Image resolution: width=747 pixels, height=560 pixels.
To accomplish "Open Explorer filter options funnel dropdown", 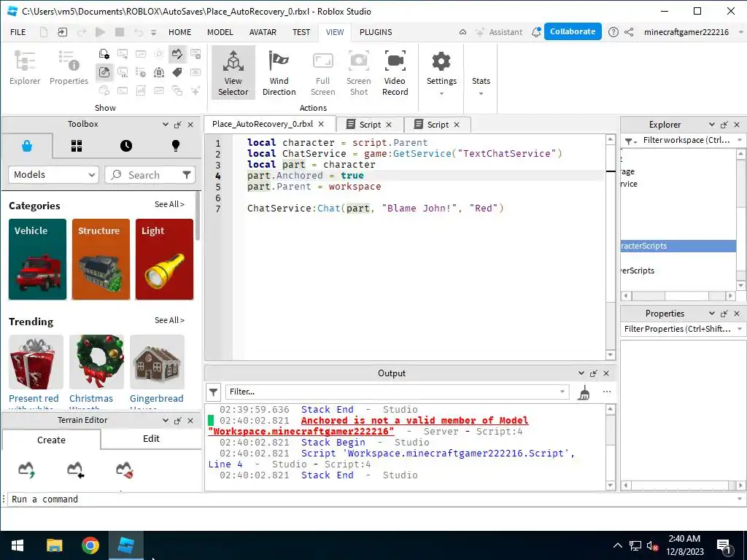I will (x=631, y=141).
